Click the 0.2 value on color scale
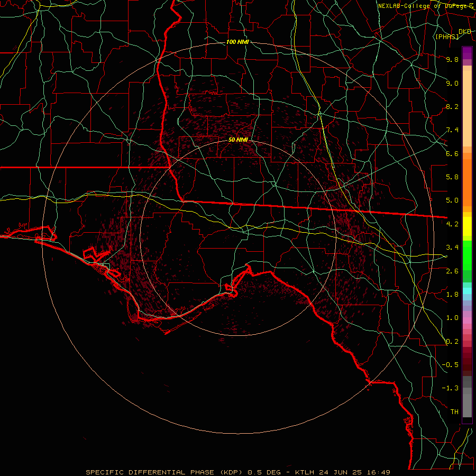The width and height of the screenshot is (476, 476). (x=452, y=342)
